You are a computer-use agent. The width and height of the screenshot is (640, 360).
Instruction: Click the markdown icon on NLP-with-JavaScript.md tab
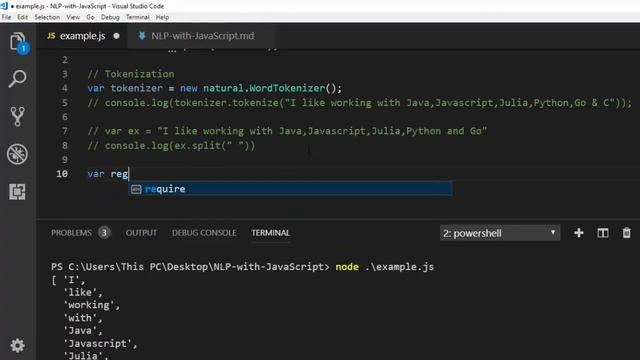click(x=142, y=36)
